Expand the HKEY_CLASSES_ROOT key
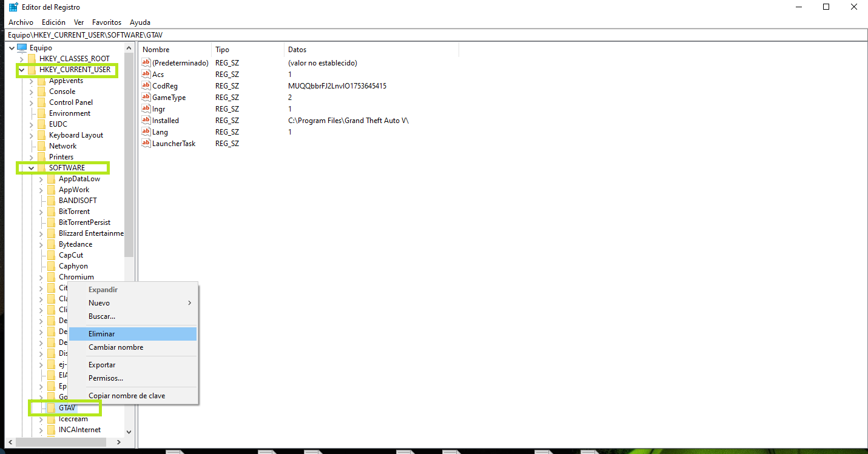Image resolution: width=868 pixels, height=454 pixels. [22, 59]
